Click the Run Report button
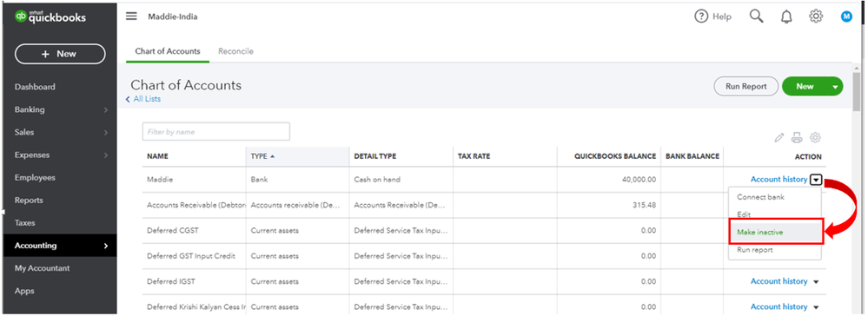Viewport: 868px width, 316px height. (745, 86)
